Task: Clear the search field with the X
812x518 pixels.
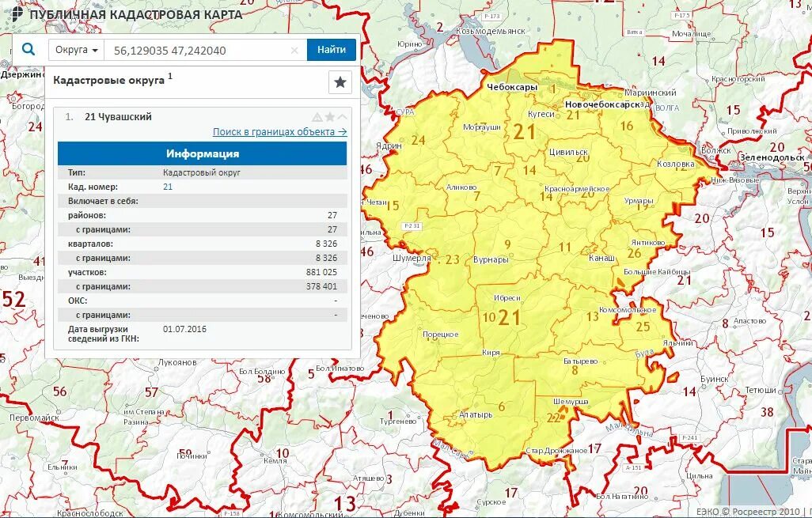Action: pyautogui.click(x=294, y=50)
